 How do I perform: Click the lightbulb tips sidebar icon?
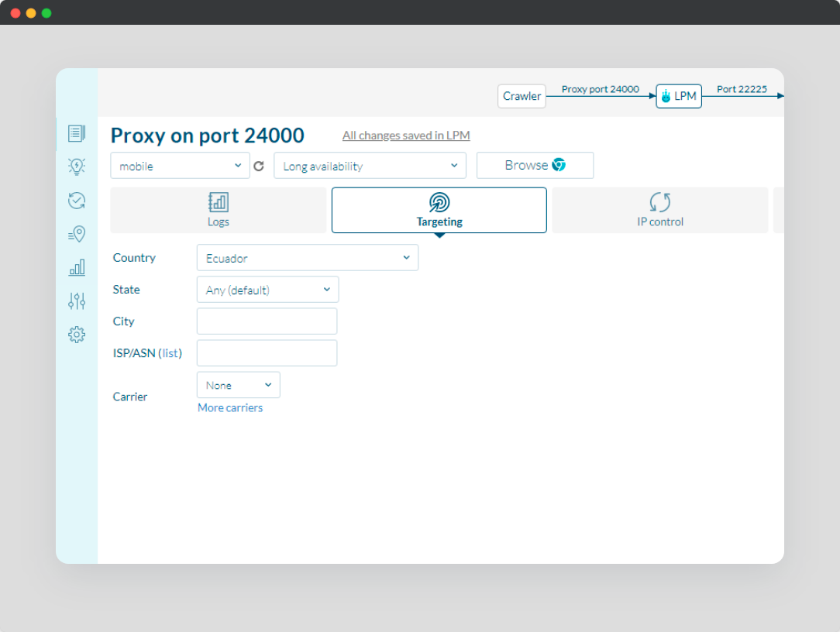click(x=76, y=167)
